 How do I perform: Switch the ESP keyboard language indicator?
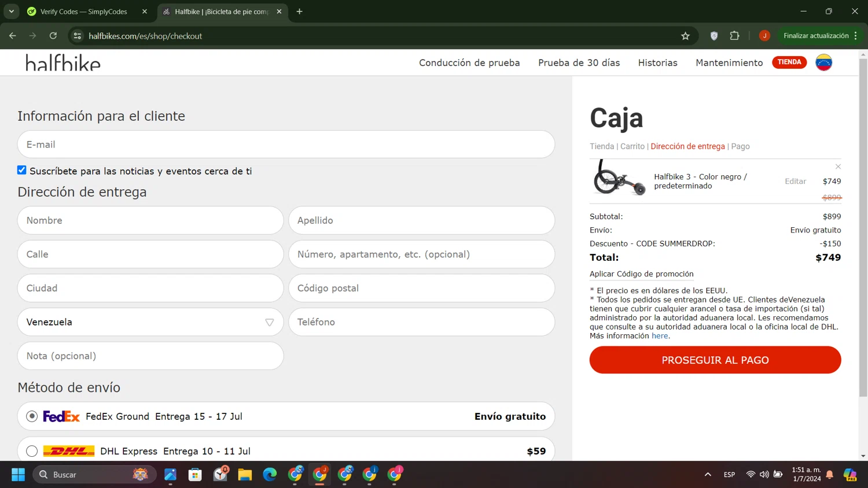(729, 475)
